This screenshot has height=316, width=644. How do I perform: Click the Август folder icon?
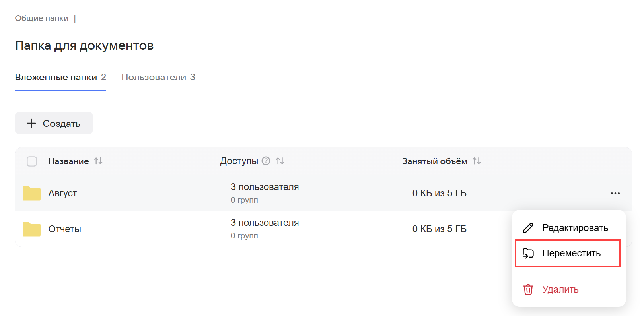[31, 194]
